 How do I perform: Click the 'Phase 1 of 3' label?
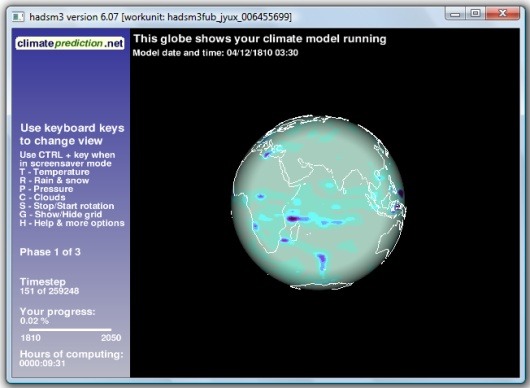click(x=50, y=252)
